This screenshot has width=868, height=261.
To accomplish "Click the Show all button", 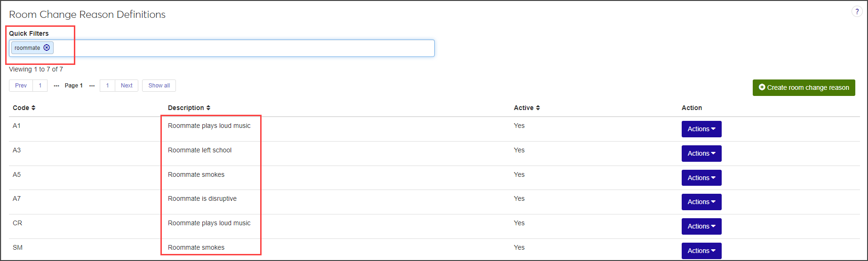I will pos(159,86).
